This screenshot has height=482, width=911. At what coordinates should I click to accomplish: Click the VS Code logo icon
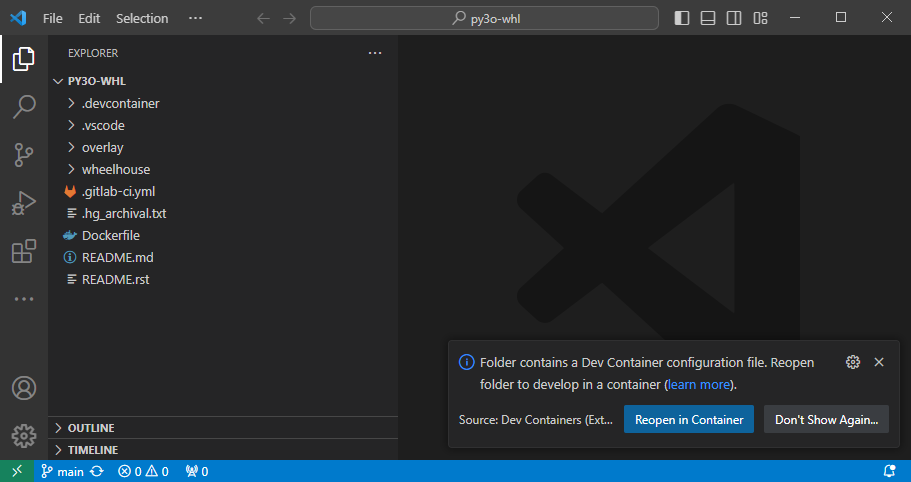point(18,18)
